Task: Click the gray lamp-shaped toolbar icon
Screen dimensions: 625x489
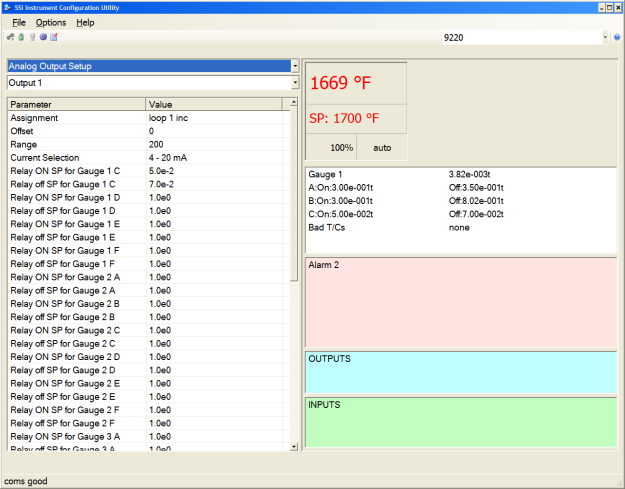Action: [x=32, y=37]
